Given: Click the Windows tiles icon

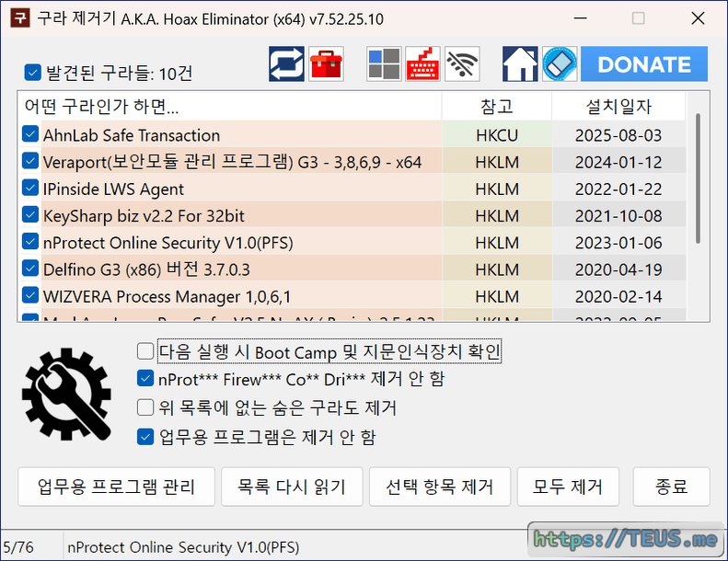Looking at the screenshot, I should 384,64.
